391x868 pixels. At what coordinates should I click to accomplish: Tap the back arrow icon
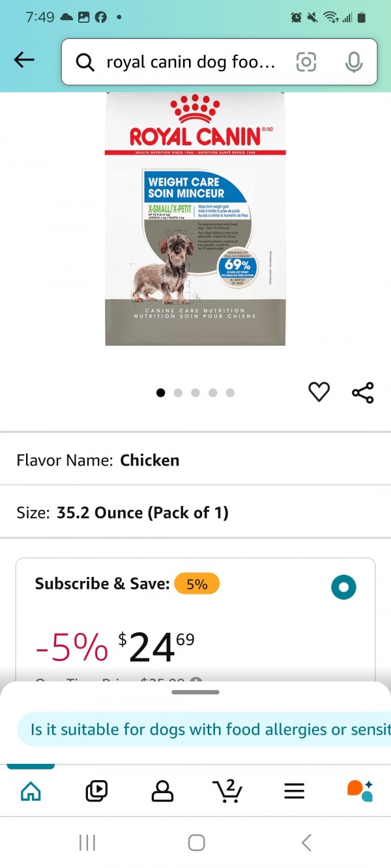(x=24, y=61)
